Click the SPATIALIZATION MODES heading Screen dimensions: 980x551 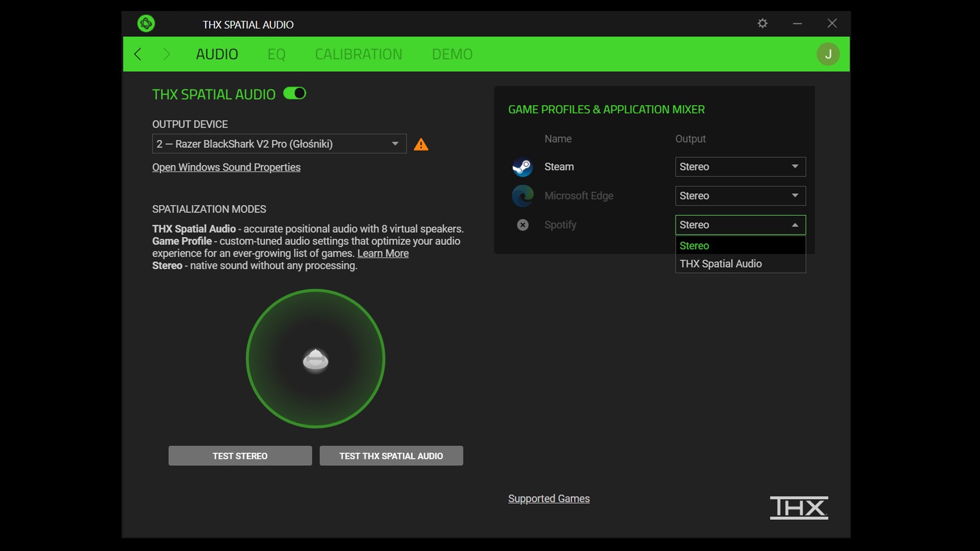point(209,209)
